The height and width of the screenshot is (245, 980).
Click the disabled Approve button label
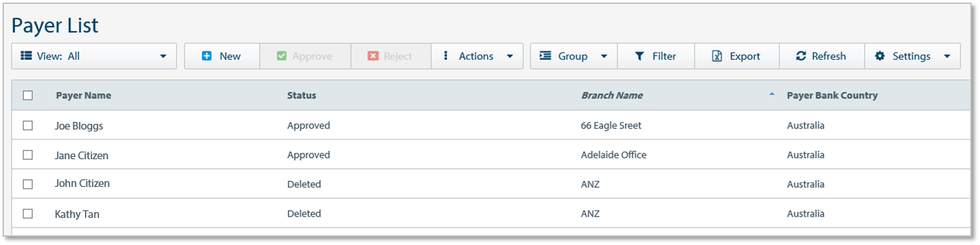(312, 56)
